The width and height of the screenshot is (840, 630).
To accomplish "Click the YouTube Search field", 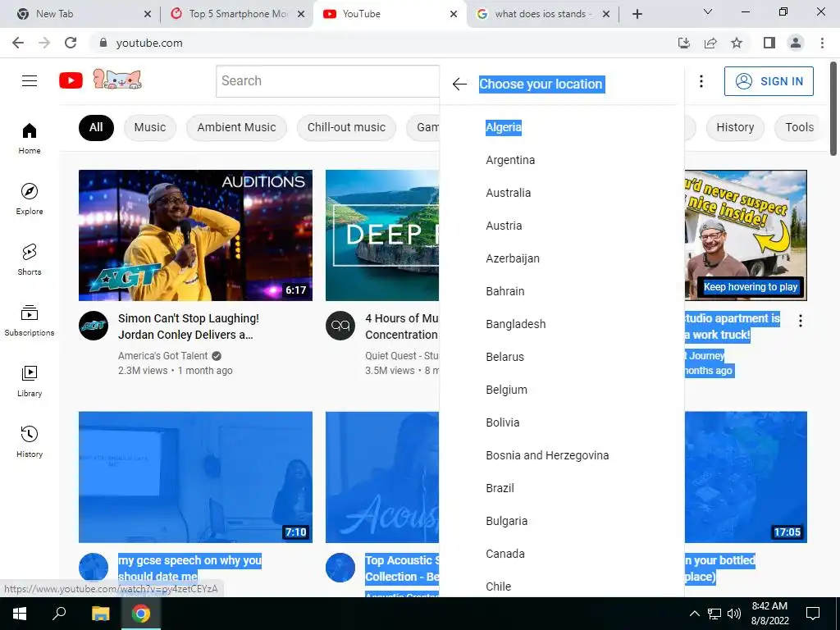I will click(328, 81).
